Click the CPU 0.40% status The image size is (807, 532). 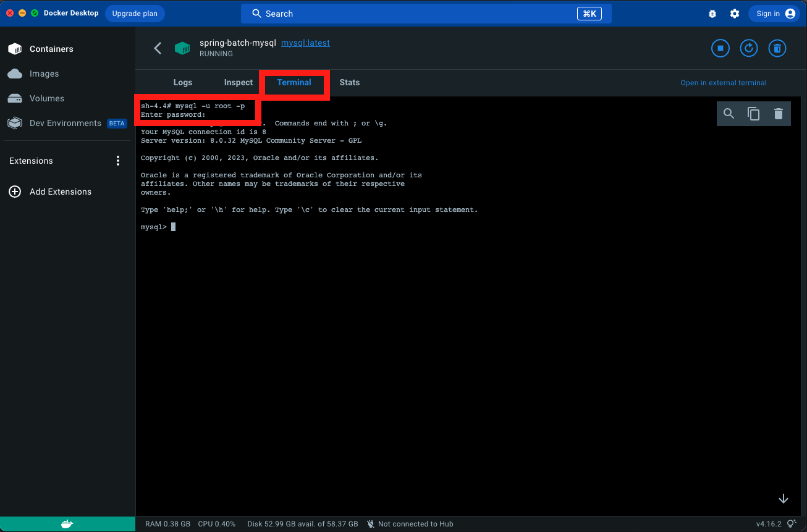pyautogui.click(x=217, y=524)
